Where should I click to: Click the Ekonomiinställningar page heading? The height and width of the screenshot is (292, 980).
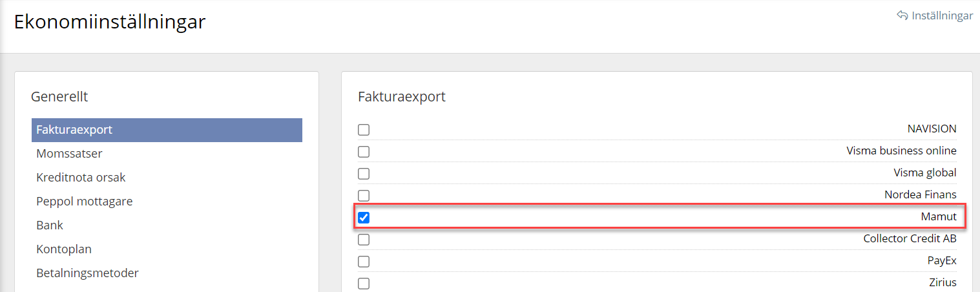[110, 22]
